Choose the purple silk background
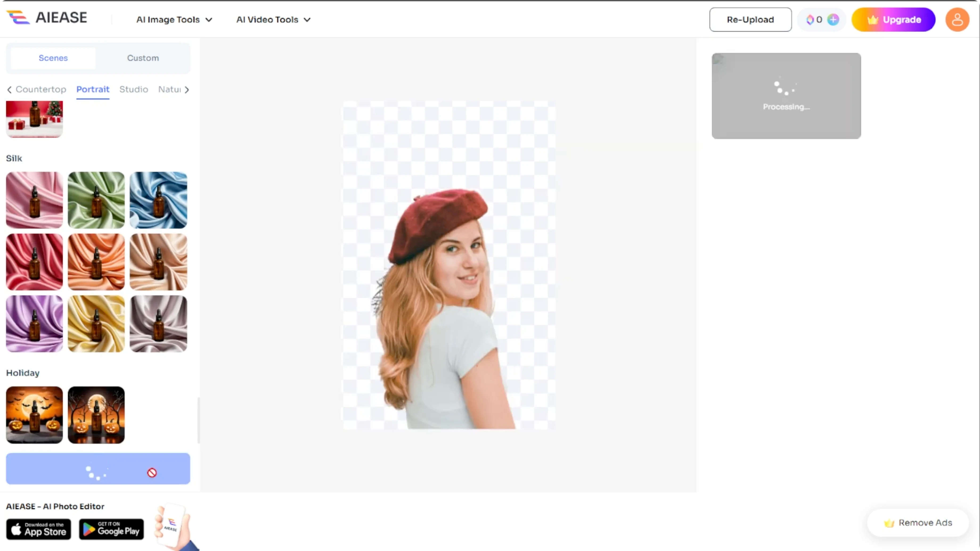 point(35,324)
